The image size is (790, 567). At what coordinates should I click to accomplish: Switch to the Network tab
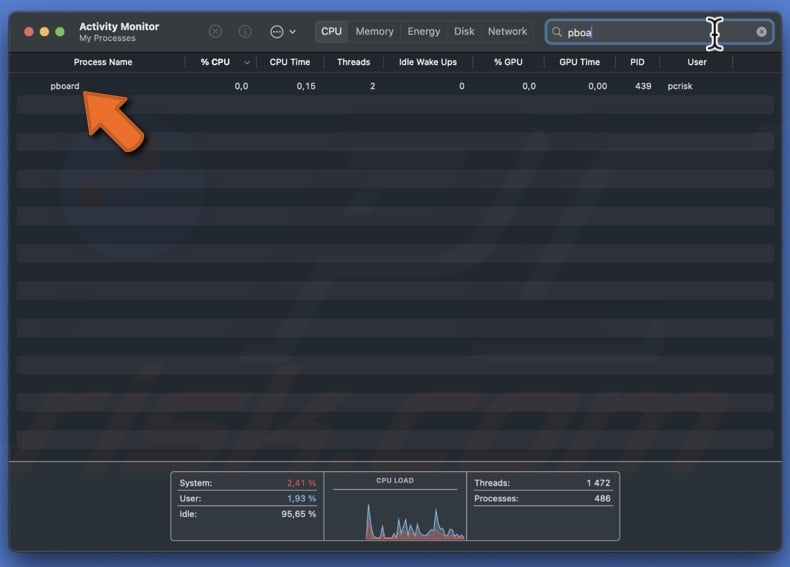pos(507,31)
